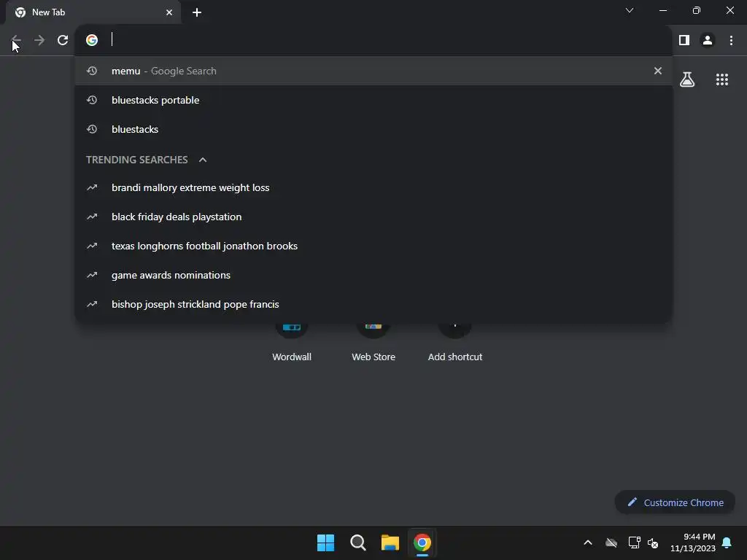
Task: Click history icon beside memu
Action: coord(92,71)
